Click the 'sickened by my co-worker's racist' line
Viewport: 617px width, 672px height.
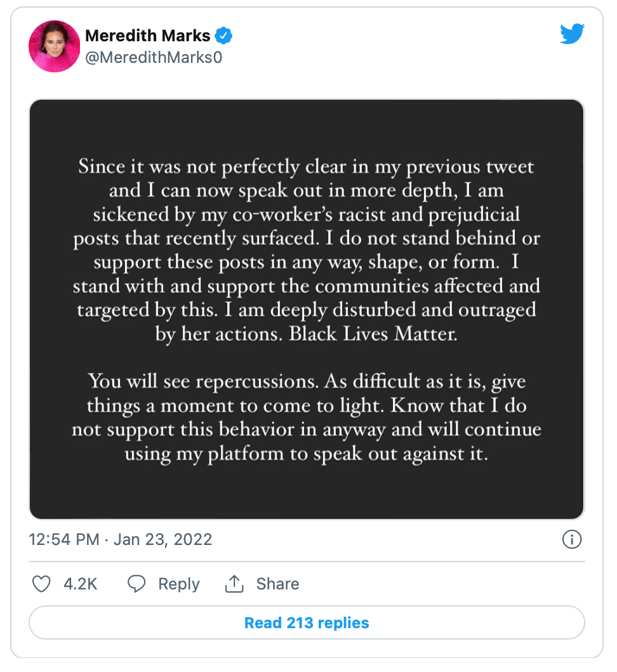(307, 215)
